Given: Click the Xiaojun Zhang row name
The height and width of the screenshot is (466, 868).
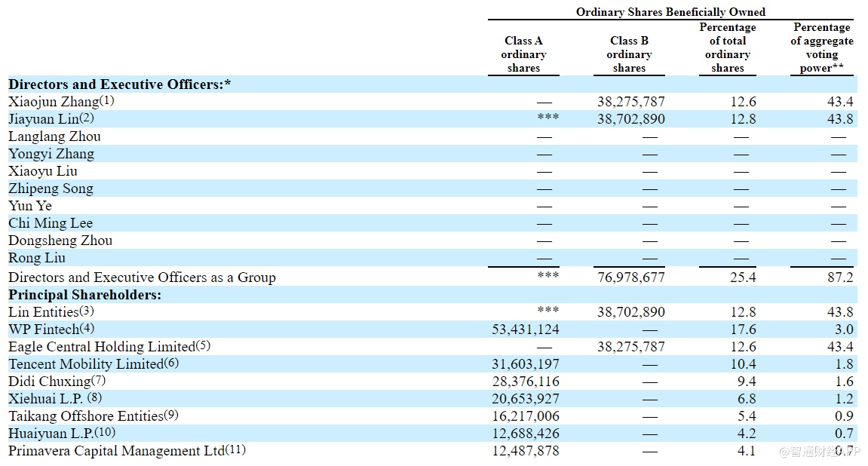Looking at the screenshot, I should (54, 102).
